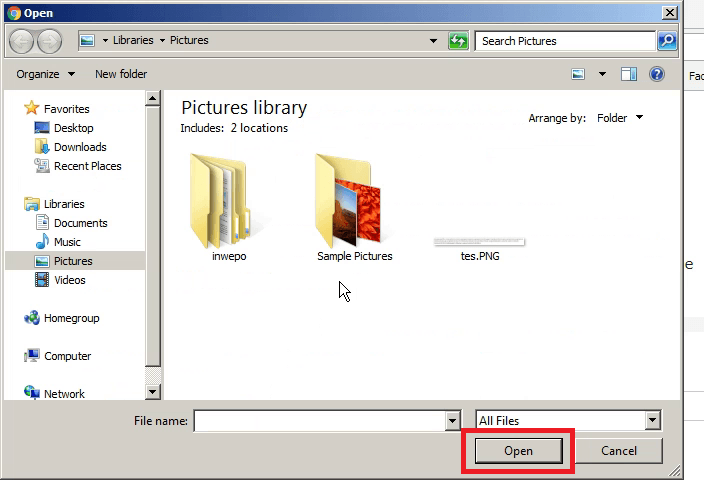704x493 pixels.
Task: Click the Cancel button
Action: (x=619, y=451)
